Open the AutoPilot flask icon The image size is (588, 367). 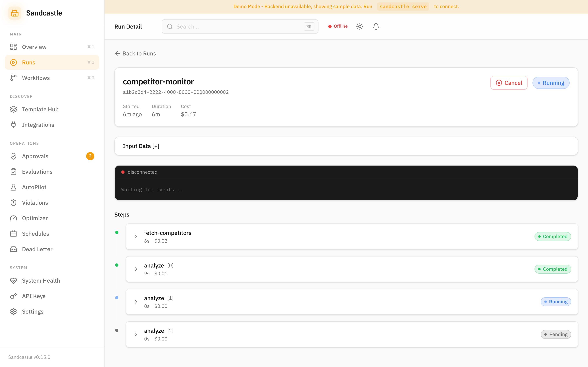pyautogui.click(x=13, y=187)
